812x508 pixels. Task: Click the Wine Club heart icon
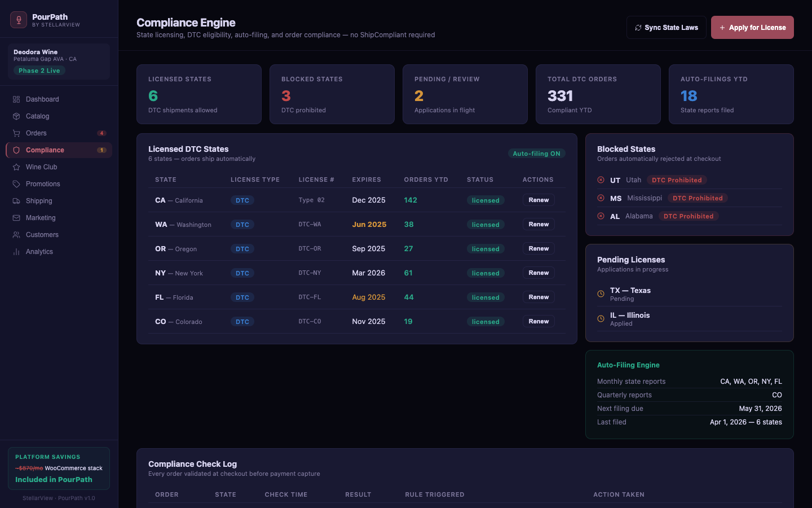[x=16, y=167]
